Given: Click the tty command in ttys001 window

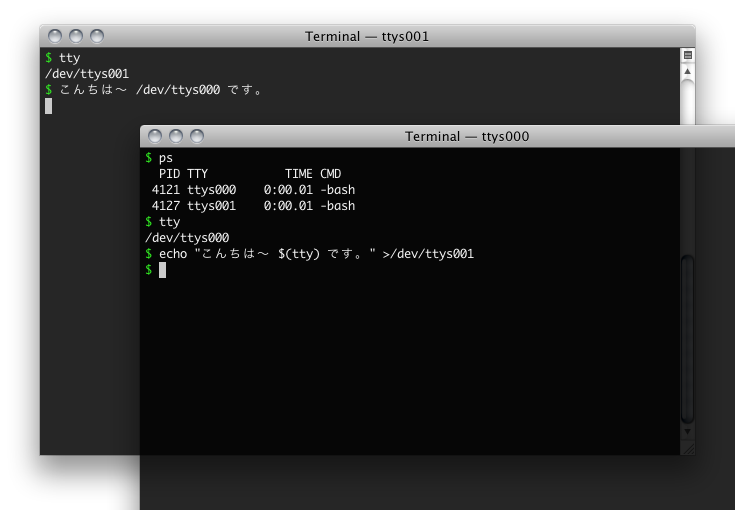Looking at the screenshot, I should pyautogui.click(x=69, y=58).
